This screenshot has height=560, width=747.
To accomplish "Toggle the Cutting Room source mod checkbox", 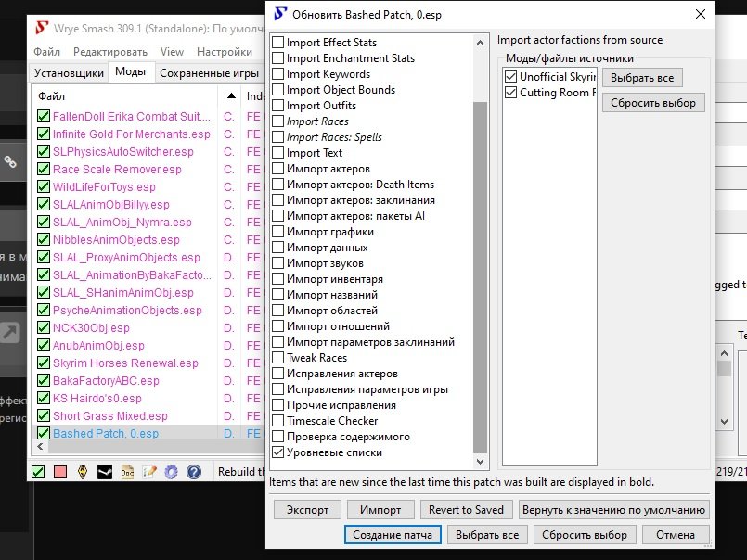I will (510, 93).
